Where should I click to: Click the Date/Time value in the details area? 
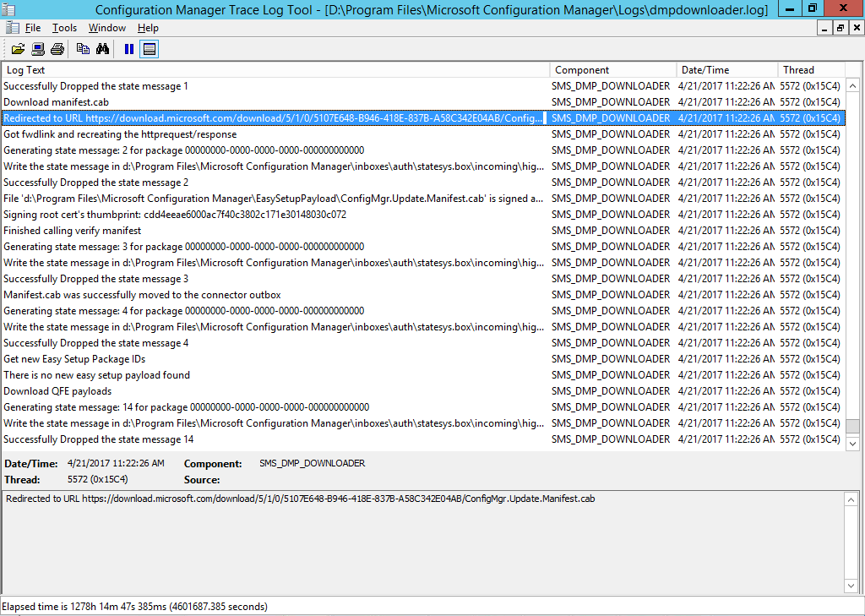pyautogui.click(x=116, y=464)
